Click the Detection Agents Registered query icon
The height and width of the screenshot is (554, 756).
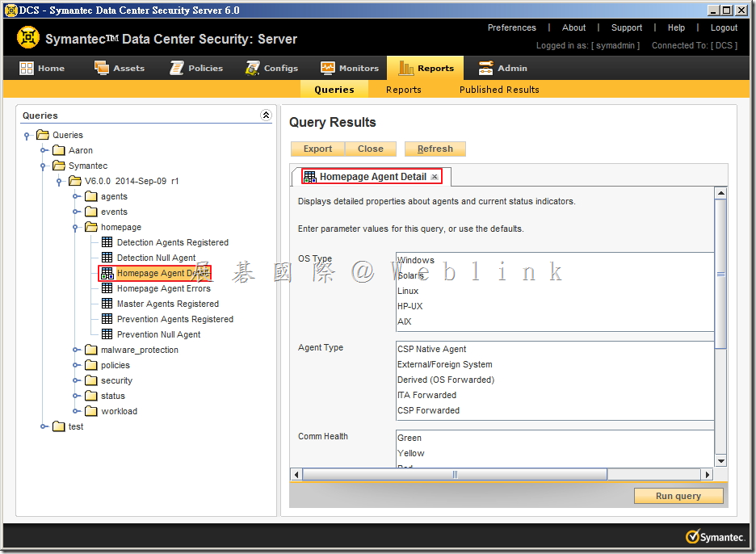click(x=107, y=242)
